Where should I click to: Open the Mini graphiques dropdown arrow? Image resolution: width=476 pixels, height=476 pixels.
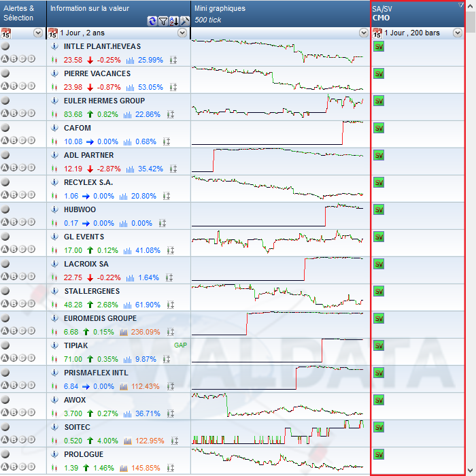click(364, 33)
